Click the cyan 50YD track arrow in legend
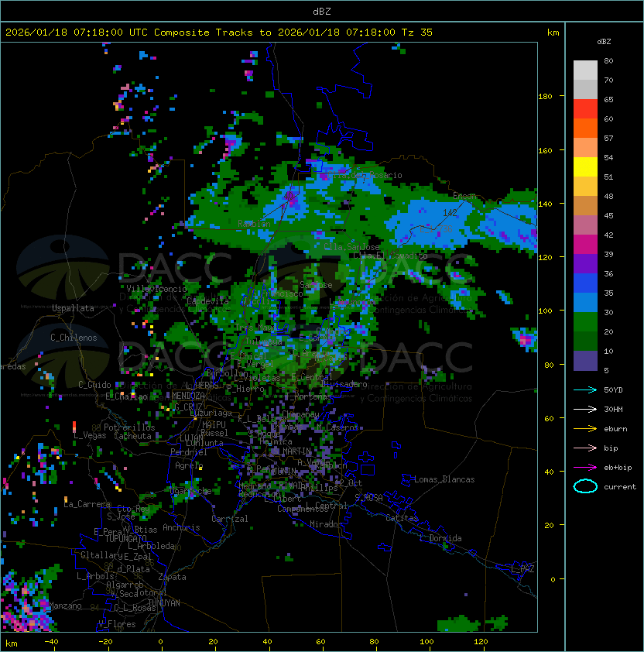 pos(585,390)
